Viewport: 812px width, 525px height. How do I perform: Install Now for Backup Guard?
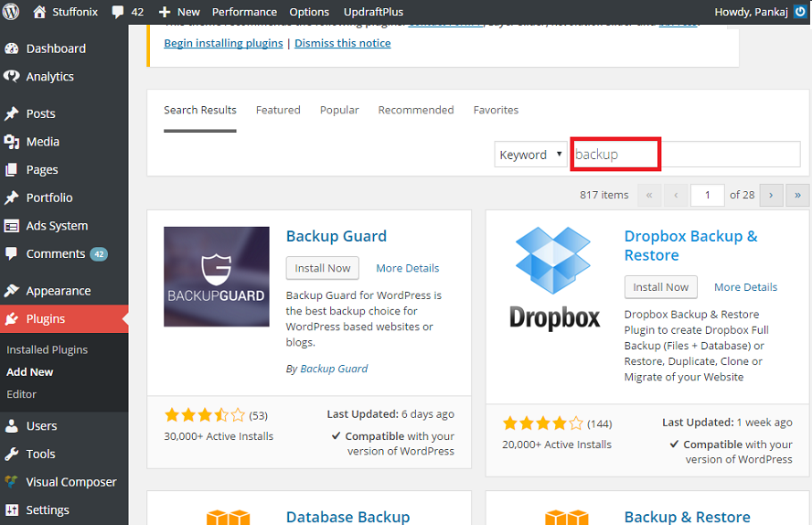pos(323,268)
